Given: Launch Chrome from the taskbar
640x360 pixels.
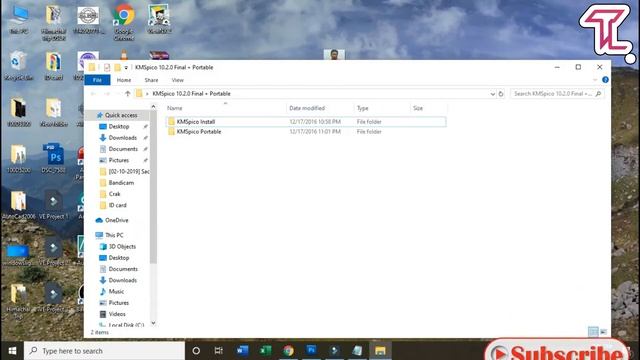Looking at the screenshot, I should (288, 351).
